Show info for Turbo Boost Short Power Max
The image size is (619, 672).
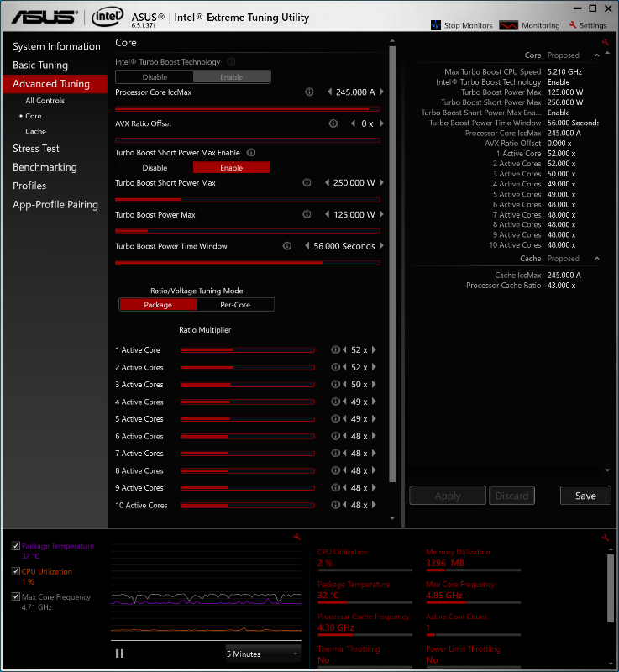[x=307, y=182]
